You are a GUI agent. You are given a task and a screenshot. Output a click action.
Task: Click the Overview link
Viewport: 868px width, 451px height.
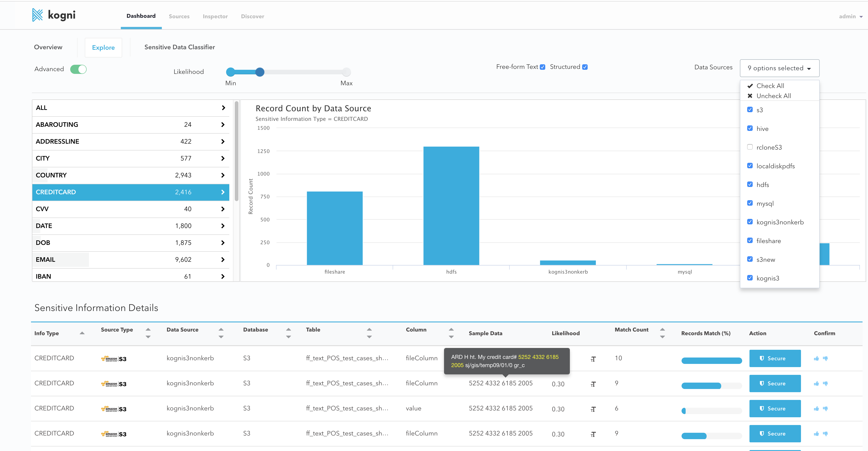click(48, 47)
